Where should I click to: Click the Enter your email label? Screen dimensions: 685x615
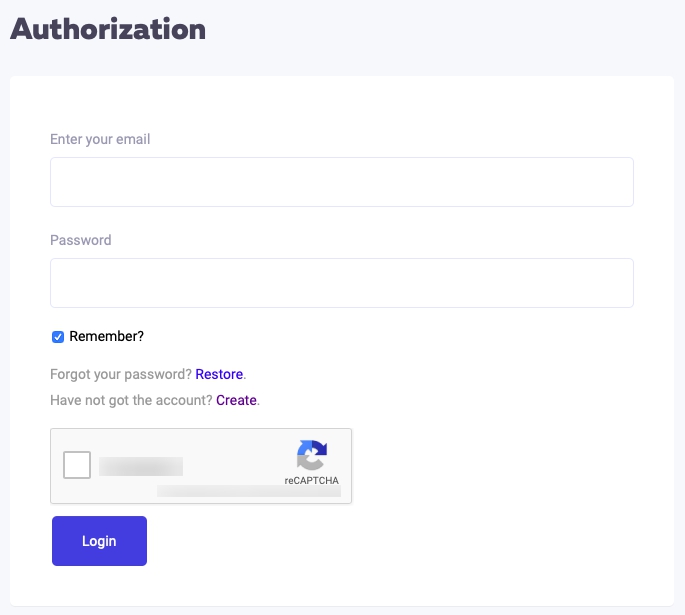(100, 139)
